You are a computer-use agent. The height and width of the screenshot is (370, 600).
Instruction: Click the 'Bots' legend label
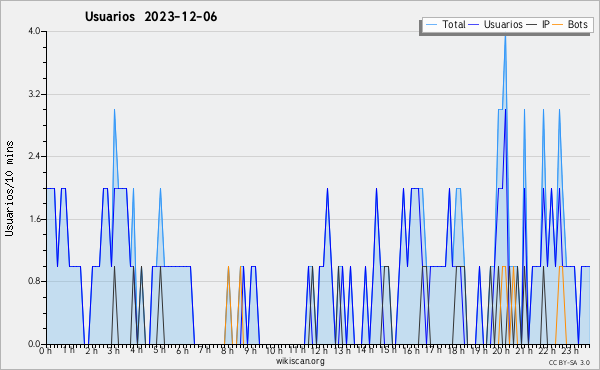pyautogui.click(x=577, y=24)
